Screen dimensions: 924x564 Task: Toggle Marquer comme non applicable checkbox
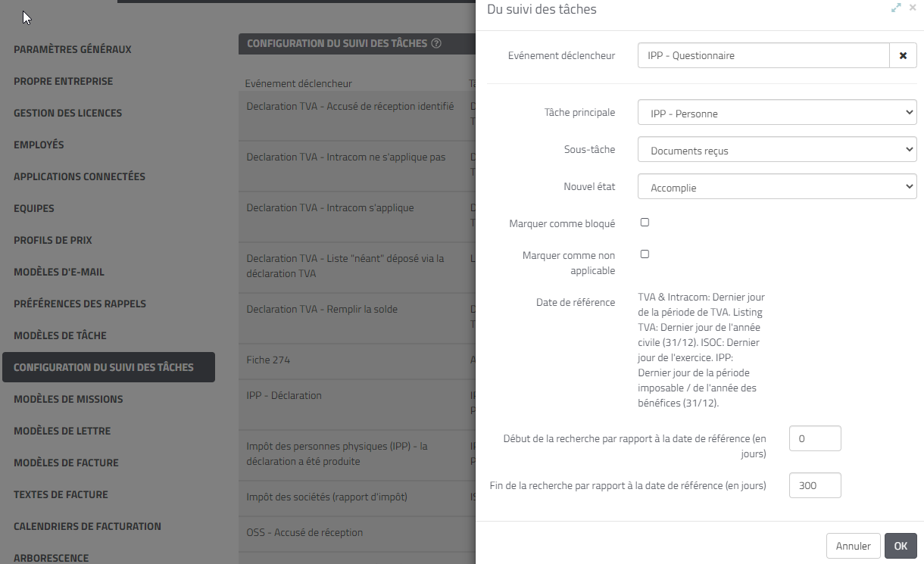645,254
